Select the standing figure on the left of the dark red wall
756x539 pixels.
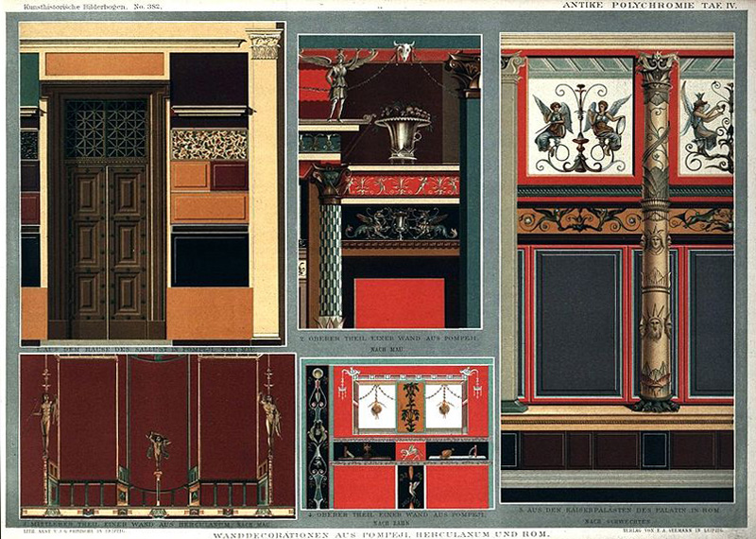44,416
